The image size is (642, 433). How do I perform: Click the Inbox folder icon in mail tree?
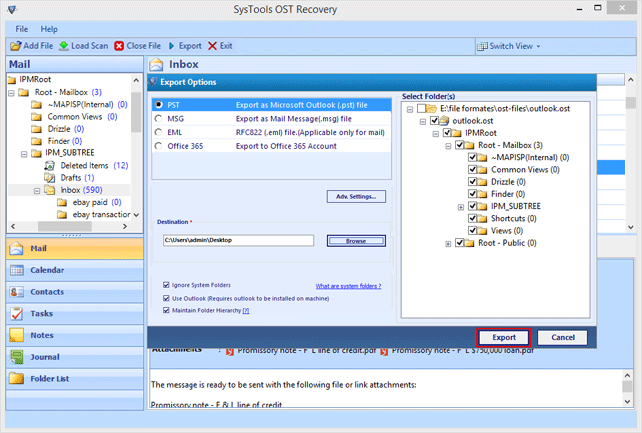tap(50, 190)
